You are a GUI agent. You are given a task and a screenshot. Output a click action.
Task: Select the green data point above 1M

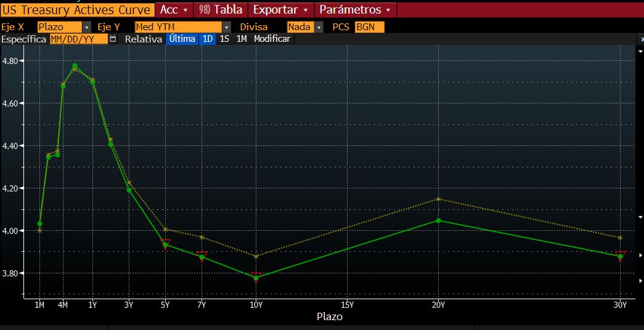point(40,224)
